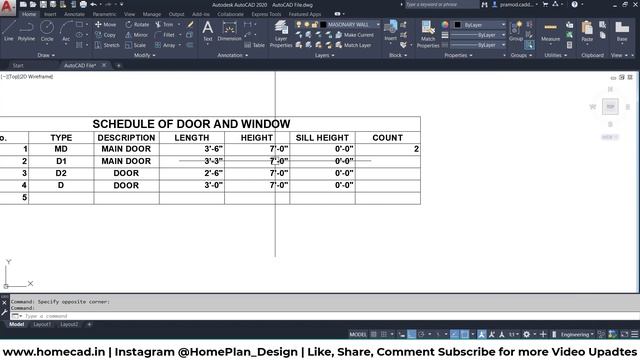This screenshot has width=640, height=360.
Task: Click Match Layer button
Action: point(353,45)
